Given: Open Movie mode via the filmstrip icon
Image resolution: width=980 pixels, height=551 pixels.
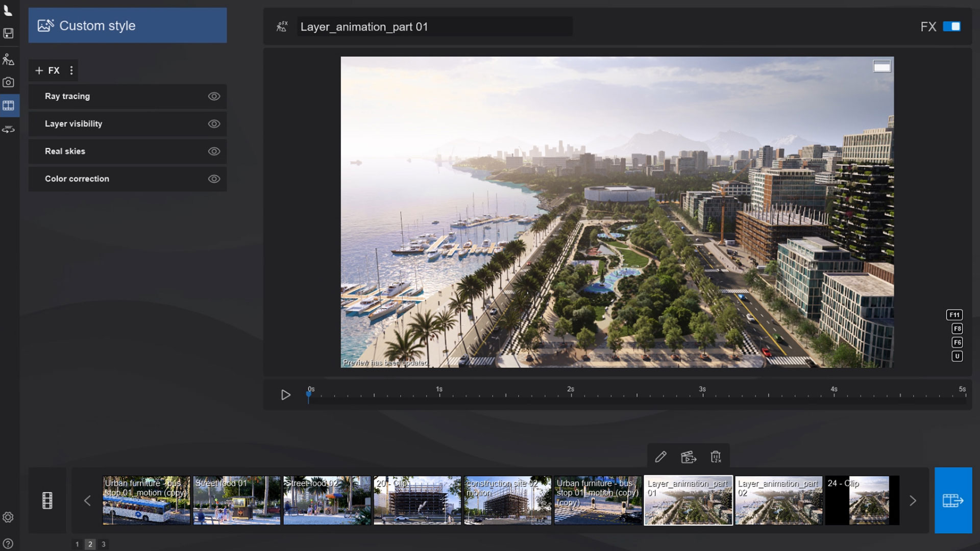Looking at the screenshot, I should 9,106.
